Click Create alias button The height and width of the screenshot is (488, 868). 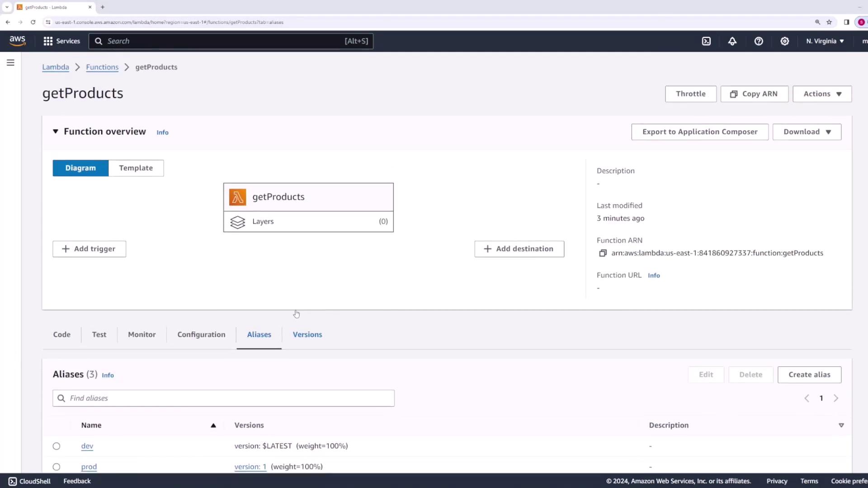pos(809,375)
